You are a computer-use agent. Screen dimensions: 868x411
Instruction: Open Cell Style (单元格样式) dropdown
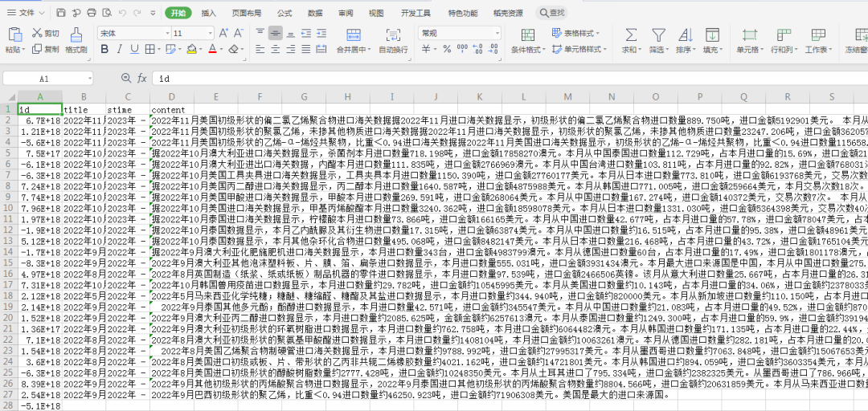tap(579, 49)
